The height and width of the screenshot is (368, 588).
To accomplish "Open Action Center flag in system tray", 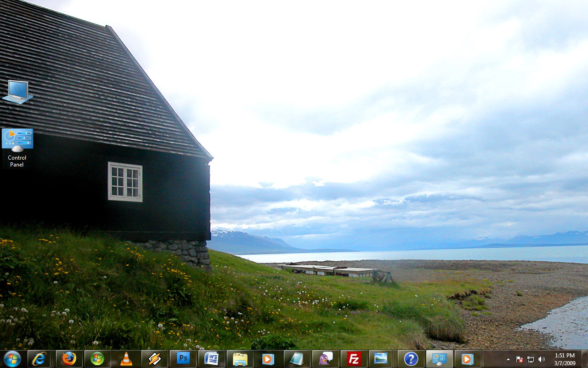I will click(x=520, y=359).
